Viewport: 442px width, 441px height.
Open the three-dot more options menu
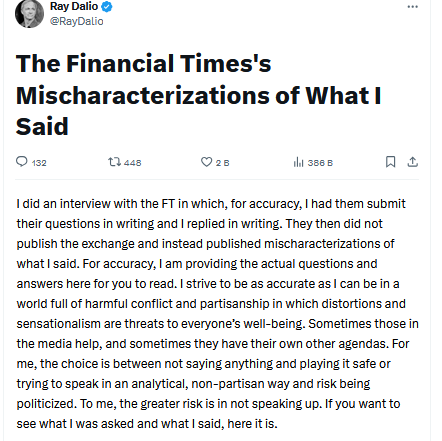[413, 7]
